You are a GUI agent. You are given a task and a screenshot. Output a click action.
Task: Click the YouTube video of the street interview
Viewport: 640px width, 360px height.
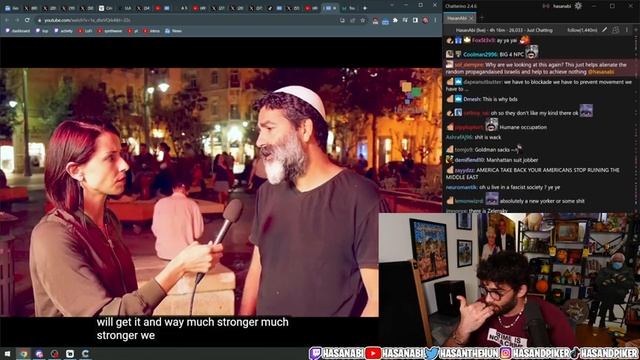click(221, 192)
